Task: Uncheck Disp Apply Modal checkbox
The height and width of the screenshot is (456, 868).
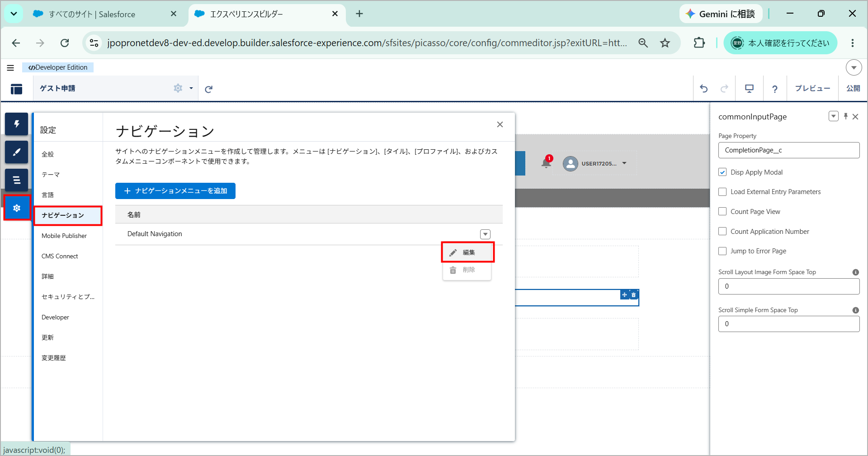Action: tap(722, 172)
